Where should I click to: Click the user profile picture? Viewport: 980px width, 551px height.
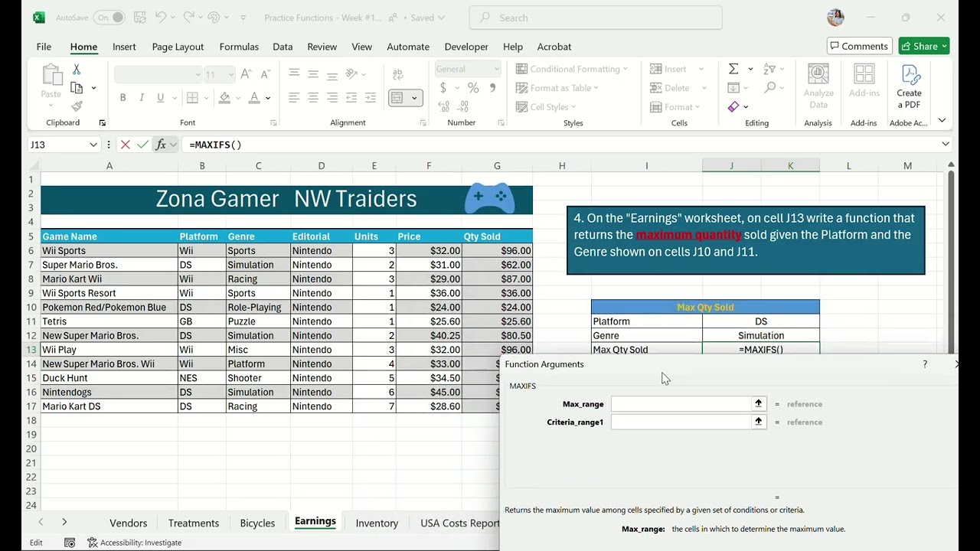[x=835, y=18]
